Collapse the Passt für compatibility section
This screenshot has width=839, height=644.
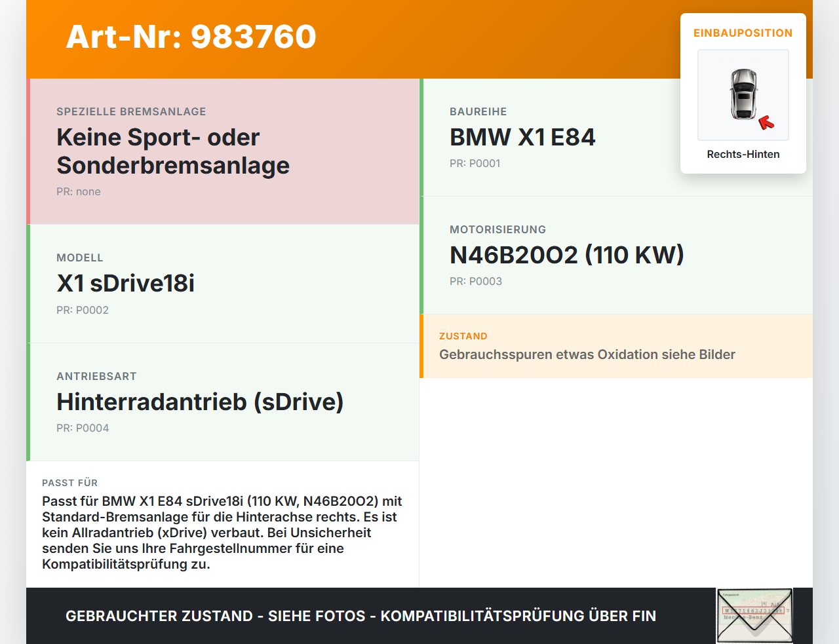(x=223, y=524)
